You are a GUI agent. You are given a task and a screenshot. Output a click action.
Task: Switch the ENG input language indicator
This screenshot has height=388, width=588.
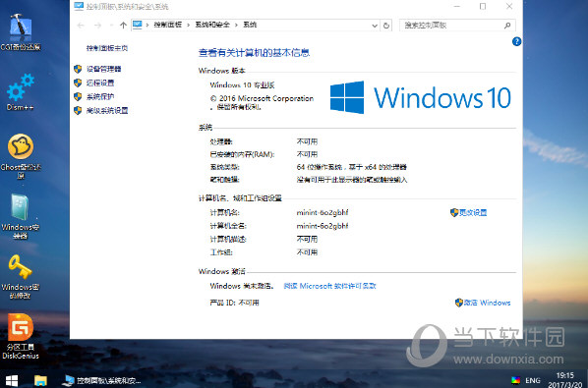(533, 380)
